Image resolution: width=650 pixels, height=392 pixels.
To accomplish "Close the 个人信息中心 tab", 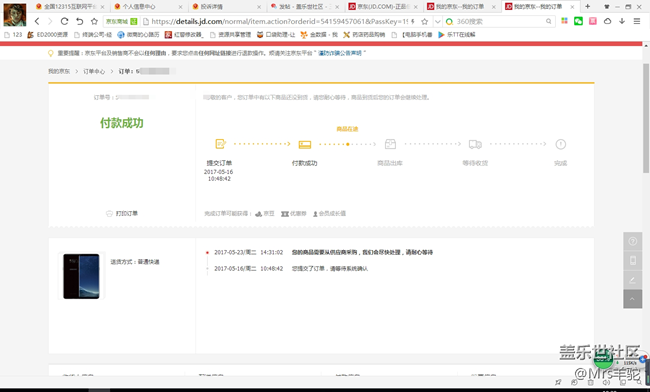I will [x=180, y=7].
